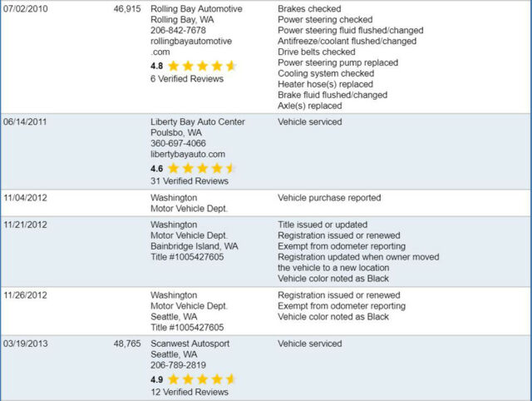Click the Axle(s) replaced service item
The width and height of the screenshot is (532, 401).
[312, 106]
